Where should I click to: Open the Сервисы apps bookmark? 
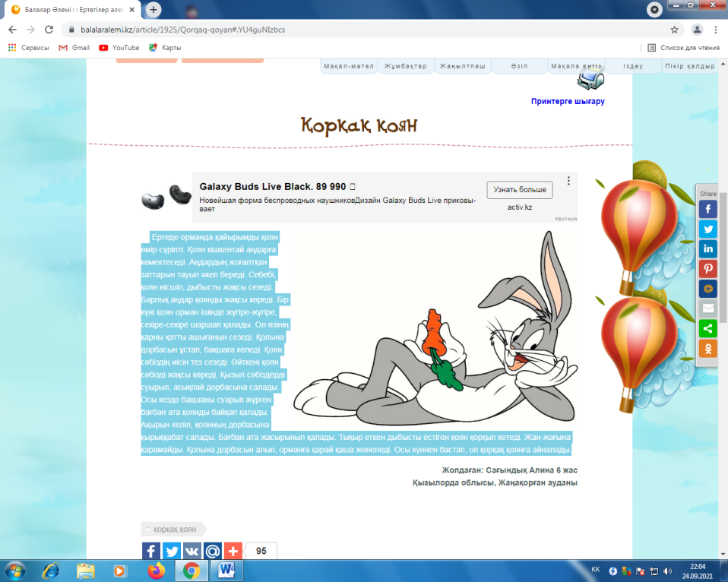pos(28,47)
